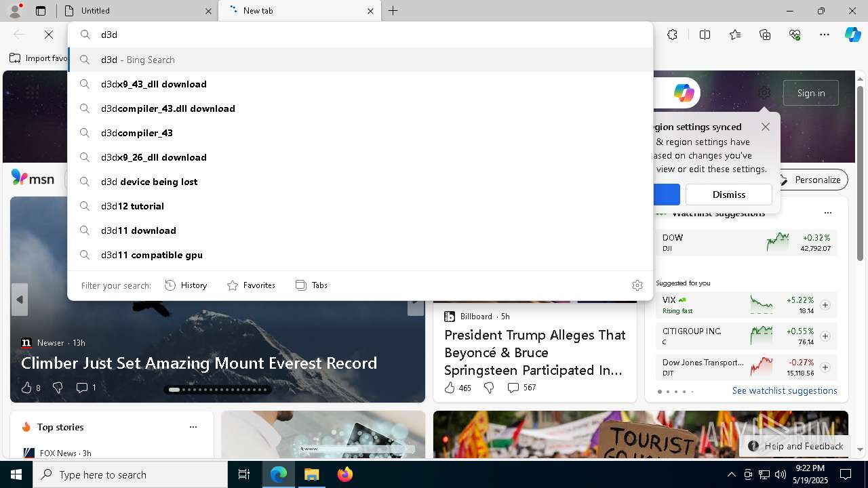868x488 pixels.
Task: Open See watchlist suggestions link
Action: click(785, 391)
